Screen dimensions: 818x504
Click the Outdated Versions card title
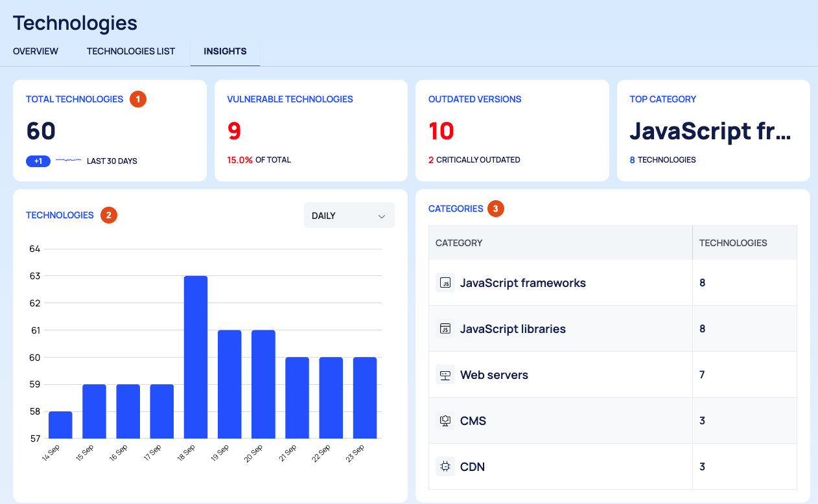475,99
